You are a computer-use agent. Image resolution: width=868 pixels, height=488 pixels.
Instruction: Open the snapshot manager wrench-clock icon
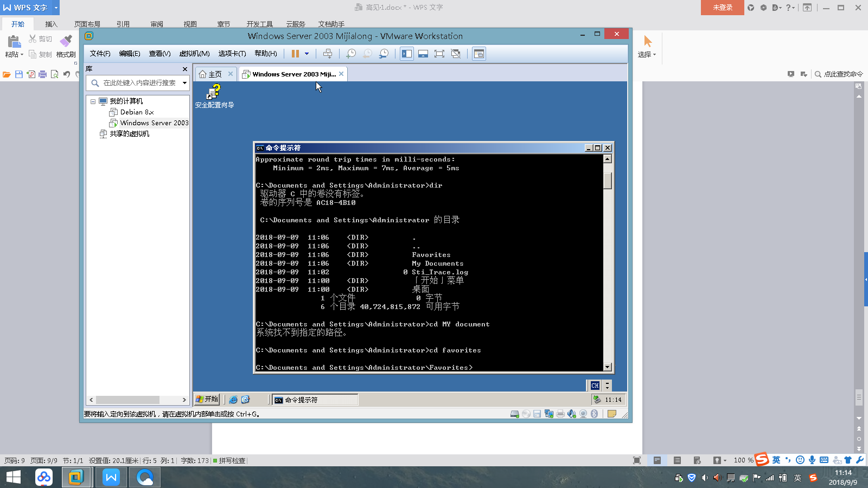click(384, 54)
